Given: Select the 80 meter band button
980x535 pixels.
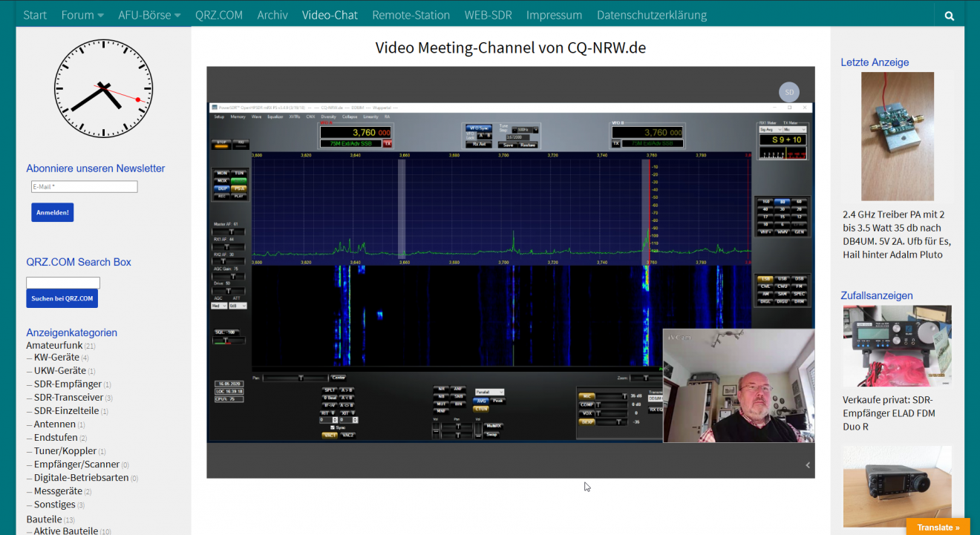Looking at the screenshot, I should (x=783, y=202).
